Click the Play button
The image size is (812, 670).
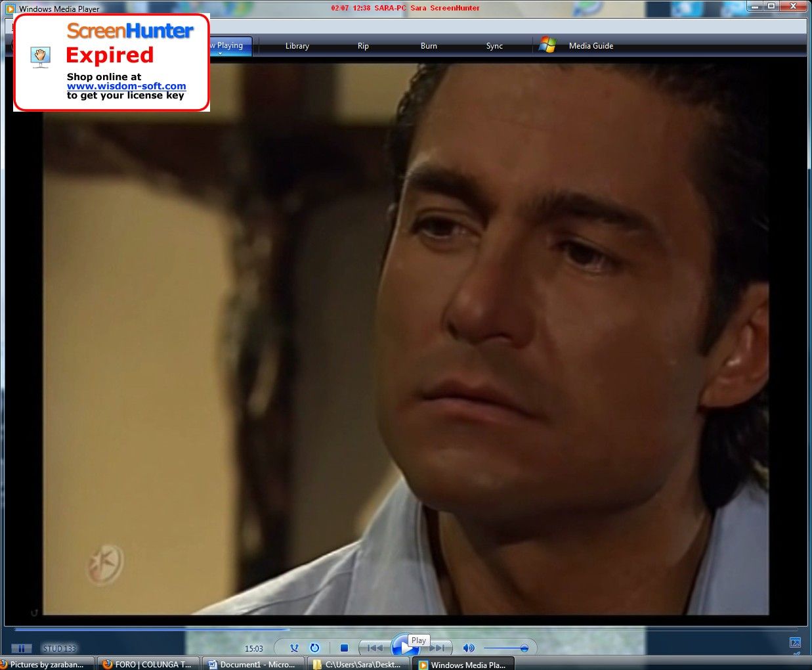coord(404,648)
